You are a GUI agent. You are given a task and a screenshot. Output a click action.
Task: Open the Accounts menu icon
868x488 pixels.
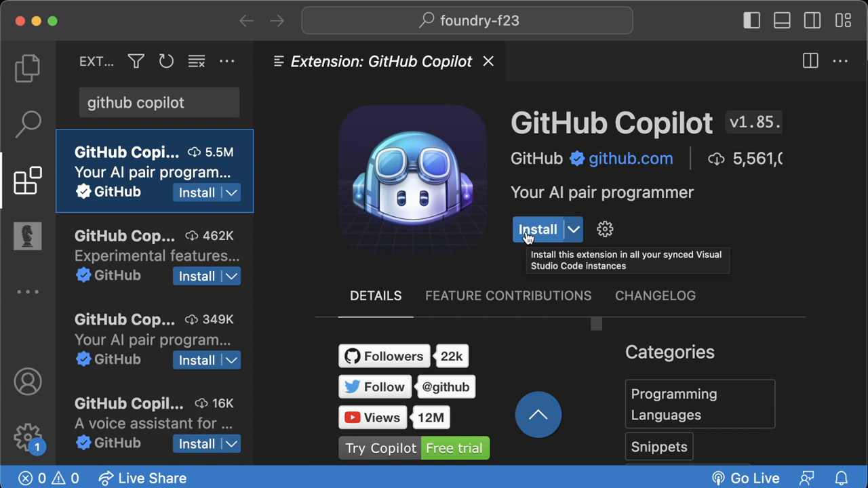[x=28, y=382]
